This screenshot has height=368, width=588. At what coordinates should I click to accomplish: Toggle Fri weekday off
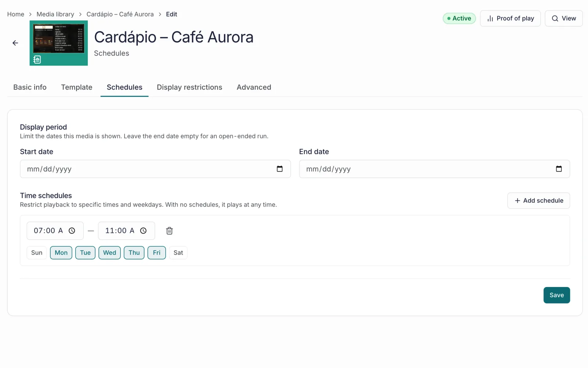(x=157, y=253)
